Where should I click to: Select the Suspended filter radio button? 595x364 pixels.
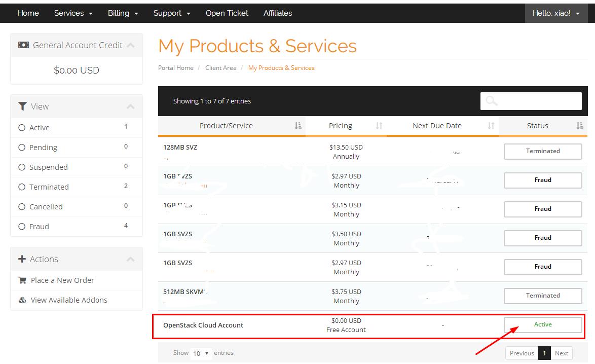[22, 167]
